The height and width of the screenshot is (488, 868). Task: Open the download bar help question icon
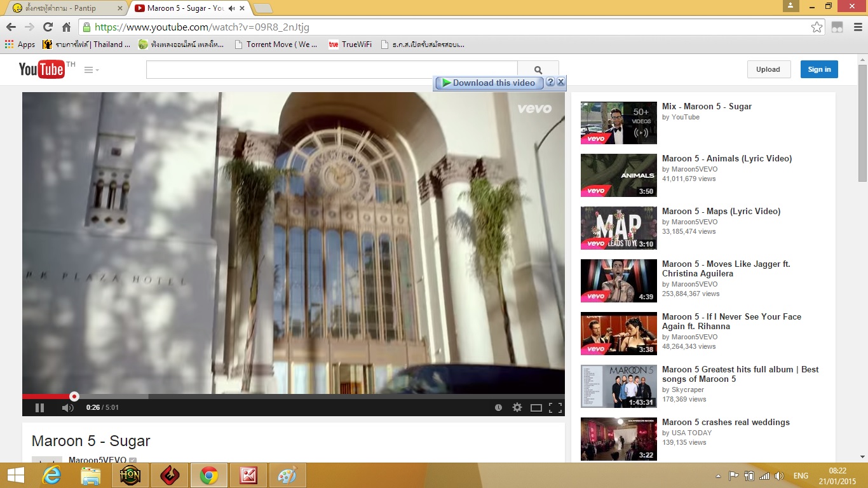click(550, 82)
